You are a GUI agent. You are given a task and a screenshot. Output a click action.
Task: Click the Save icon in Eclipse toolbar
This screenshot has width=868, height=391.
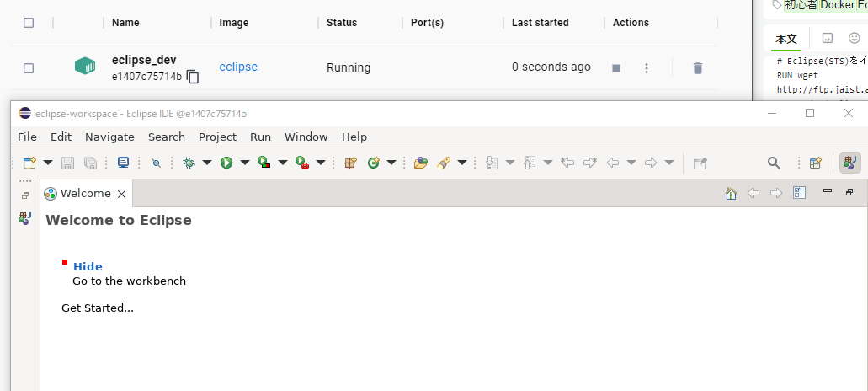[x=67, y=163]
